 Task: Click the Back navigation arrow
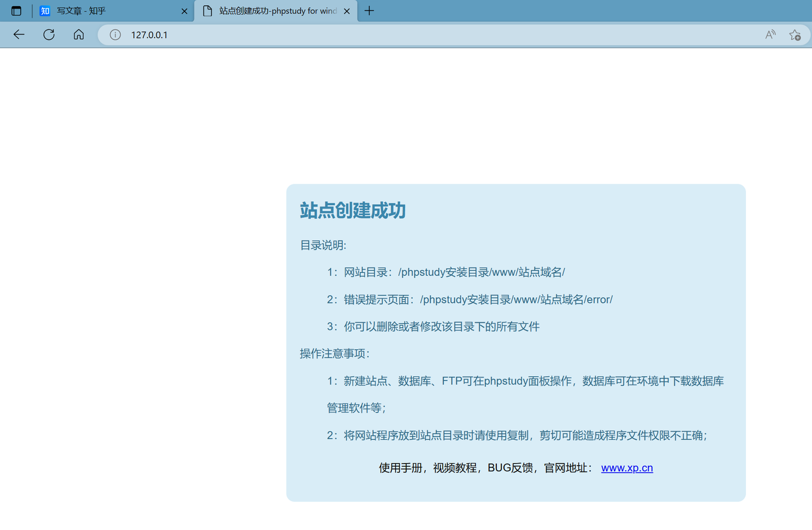coord(19,34)
